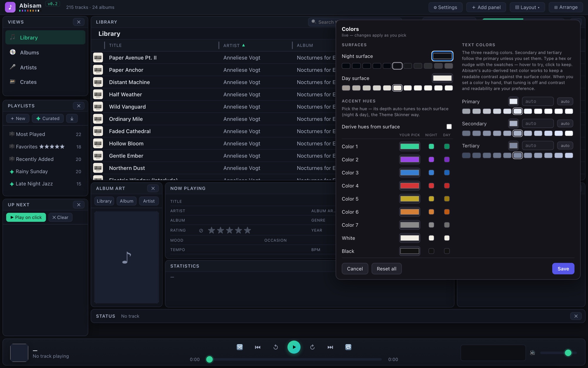Close the Views panel
Screen dimensions: 588x368
(x=78, y=22)
